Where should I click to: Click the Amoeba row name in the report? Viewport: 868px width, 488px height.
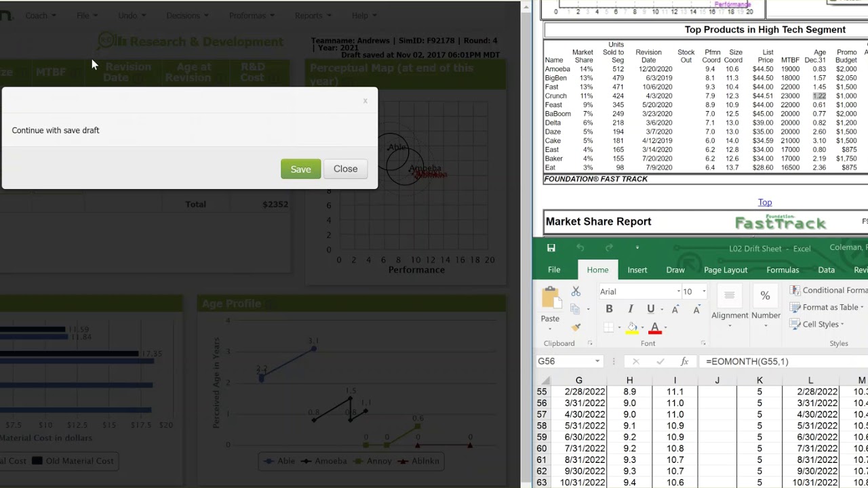coord(557,69)
